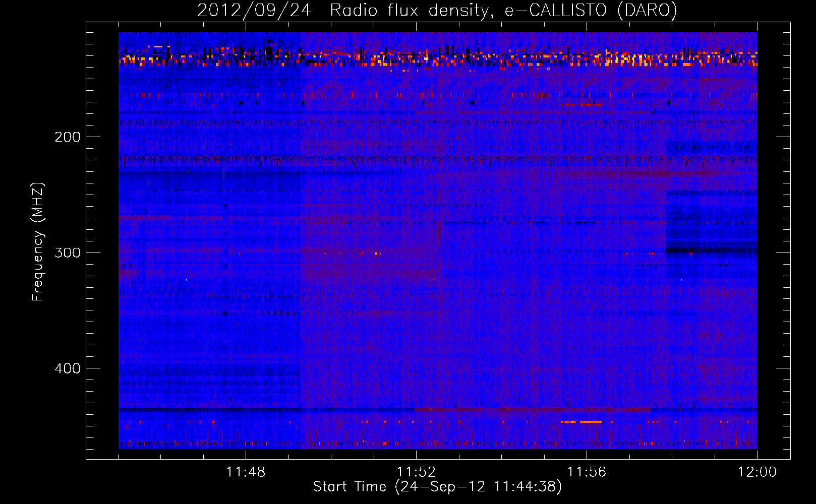Click the 'Frequency (MHZ)' y-axis label
The image size is (816, 504).
pos(38,242)
